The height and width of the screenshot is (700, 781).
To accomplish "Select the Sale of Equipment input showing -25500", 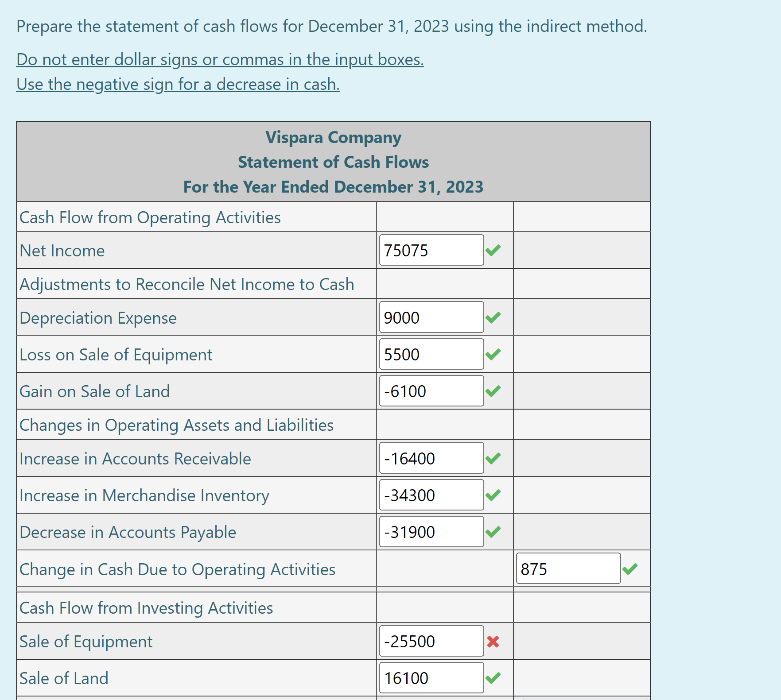I will (x=431, y=641).
